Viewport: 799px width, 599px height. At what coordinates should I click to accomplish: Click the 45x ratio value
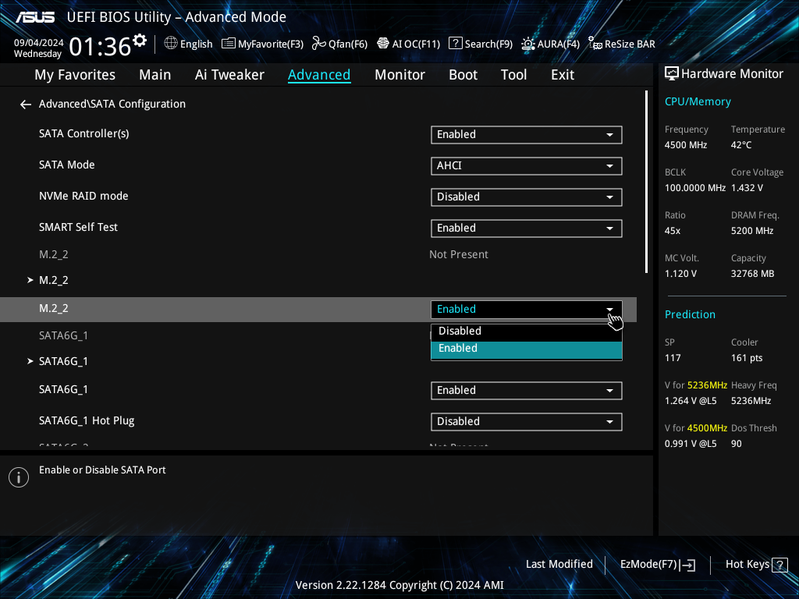click(672, 231)
